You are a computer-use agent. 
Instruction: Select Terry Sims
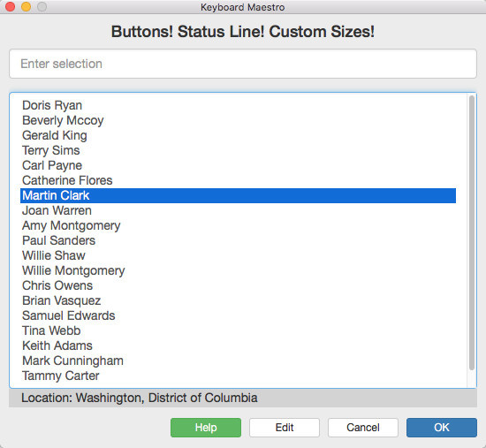pyautogui.click(x=238, y=150)
